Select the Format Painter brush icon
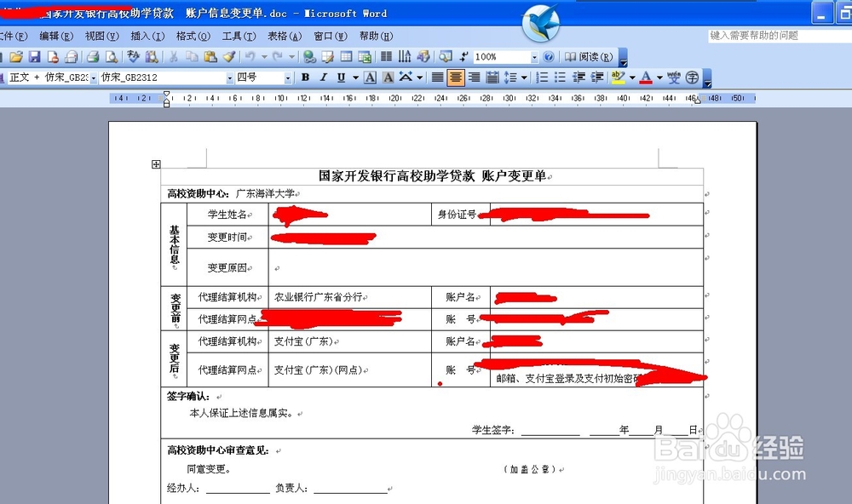The width and height of the screenshot is (852, 504). click(228, 56)
